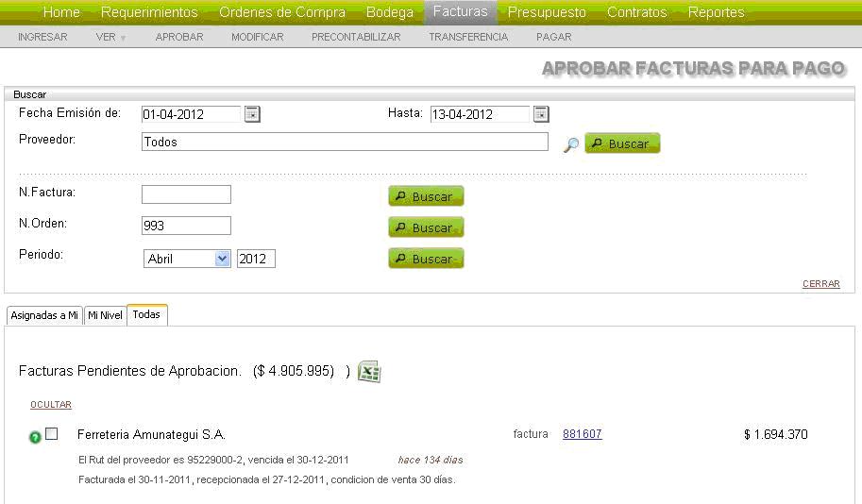Focus the Fecha Emisión de date field
Screen dimensions: 862x504
coord(191,114)
